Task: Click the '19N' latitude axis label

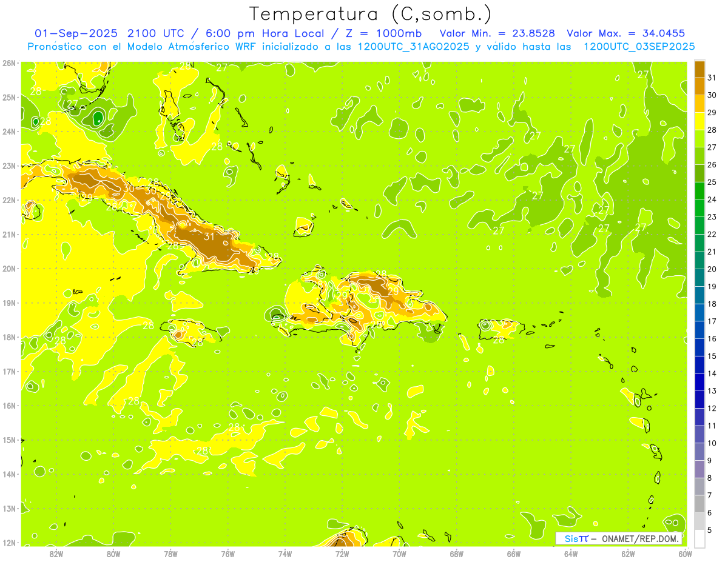Action: tap(9, 303)
